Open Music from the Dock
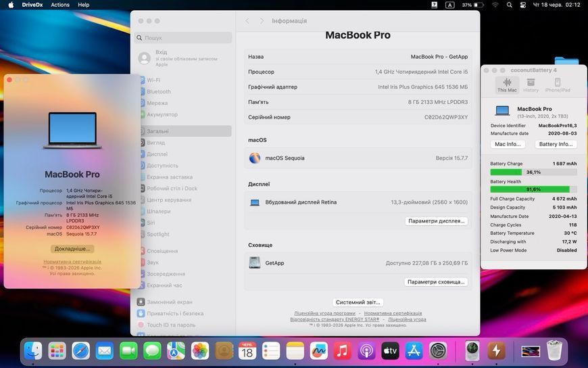This screenshot has height=368, width=588. coord(343,351)
